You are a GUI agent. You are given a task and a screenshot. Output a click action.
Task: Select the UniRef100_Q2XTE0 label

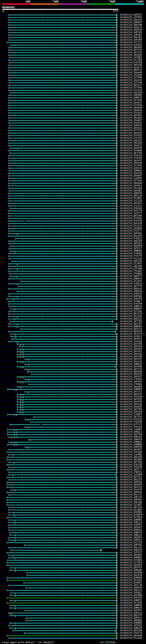[x=131, y=53]
